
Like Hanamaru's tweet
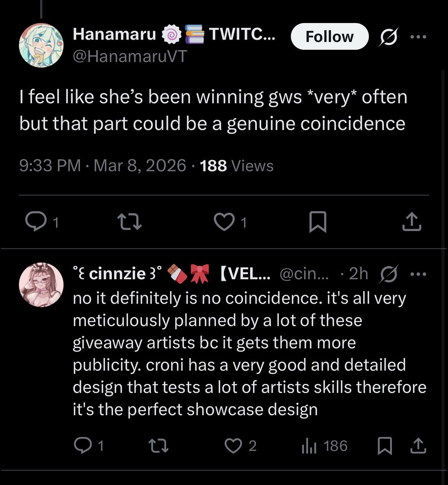tap(224, 222)
